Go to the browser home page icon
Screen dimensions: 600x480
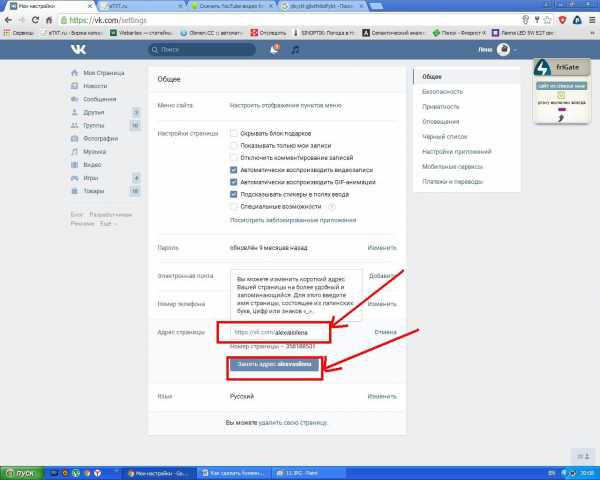pos(49,20)
